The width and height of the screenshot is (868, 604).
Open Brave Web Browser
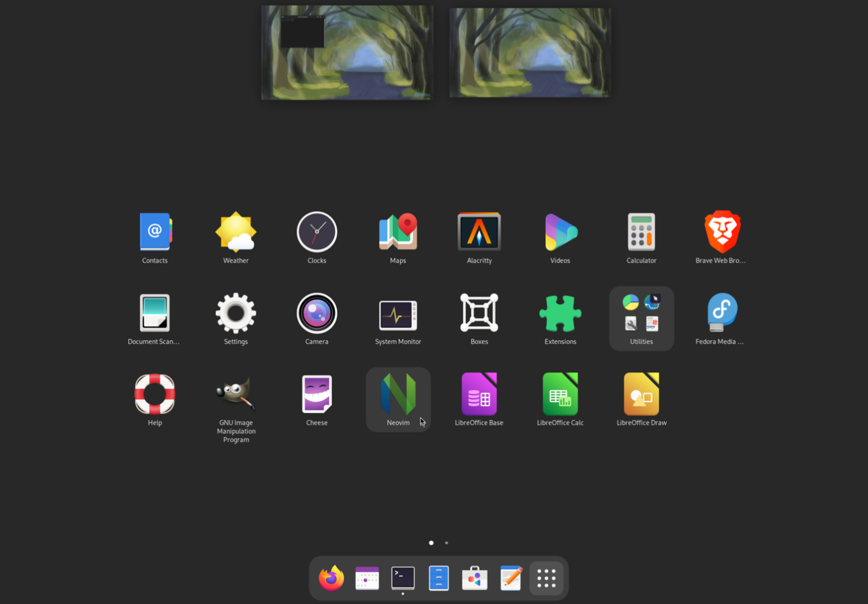point(722,232)
